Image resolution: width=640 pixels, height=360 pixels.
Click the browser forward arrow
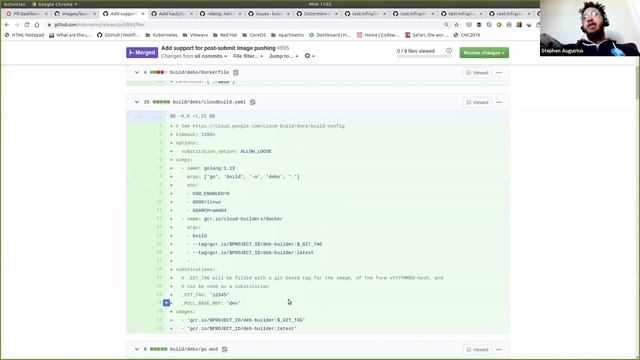[17, 25]
